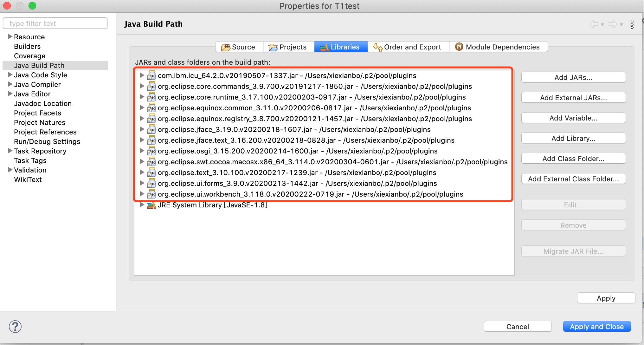The height and width of the screenshot is (345, 644).
Task: Click the Libraries tab bookshelf icon
Action: tap(325, 47)
